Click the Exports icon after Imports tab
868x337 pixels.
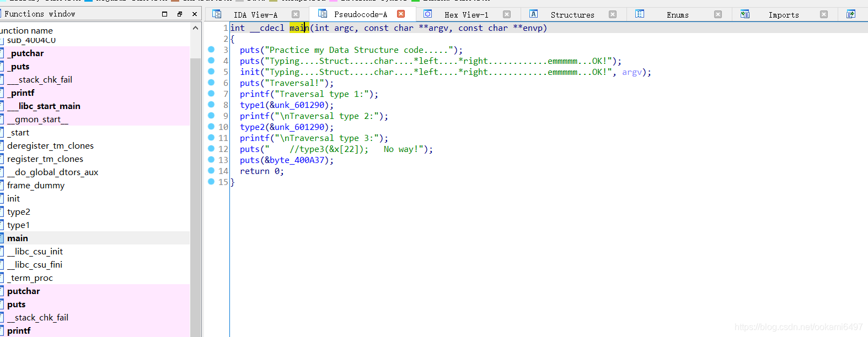click(851, 14)
